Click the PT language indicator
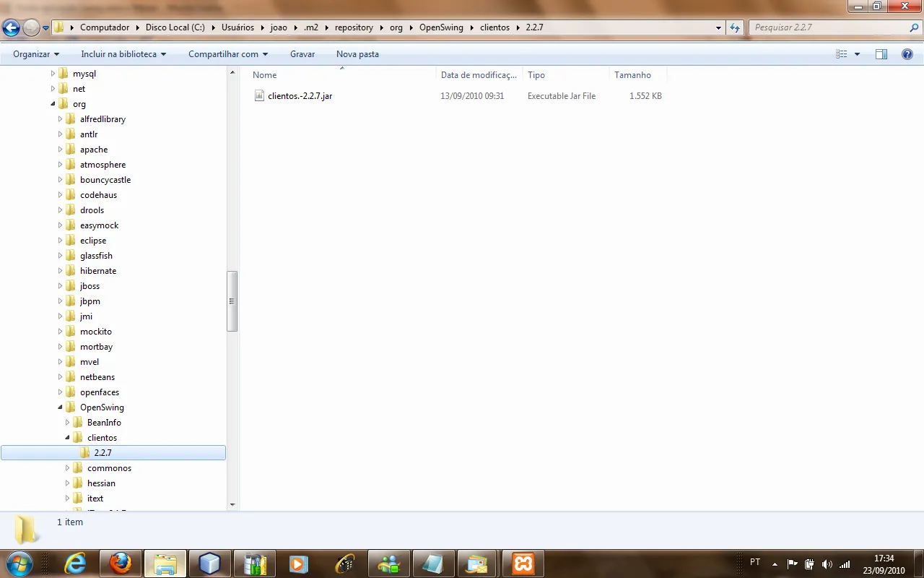 (755, 562)
